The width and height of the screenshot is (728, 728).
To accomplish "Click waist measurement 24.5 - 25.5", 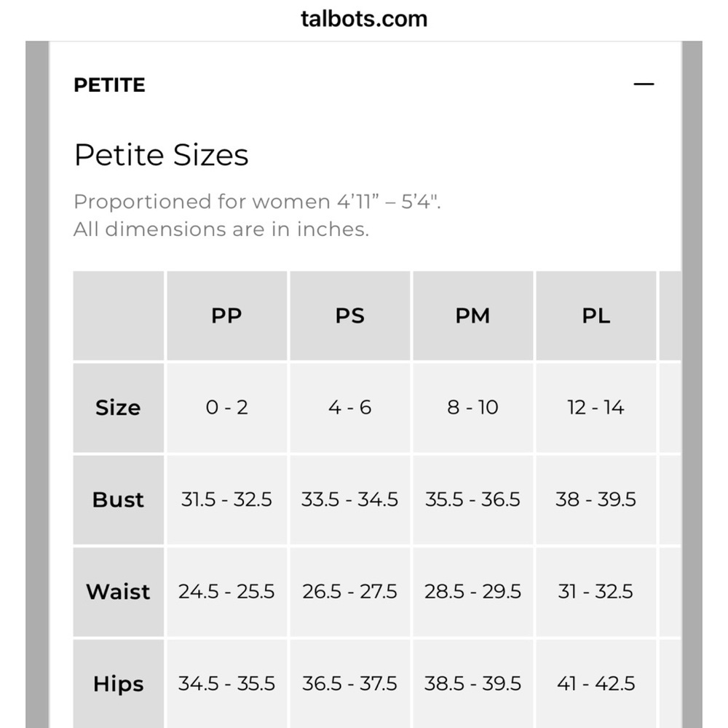I will (x=226, y=591).
